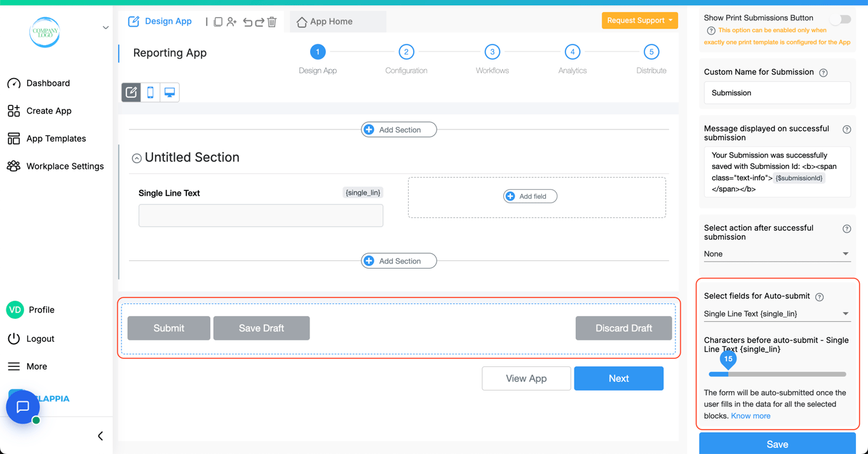The image size is (868, 454).
Task: Click the Custom Name for Submission field
Action: (x=776, y=93)
